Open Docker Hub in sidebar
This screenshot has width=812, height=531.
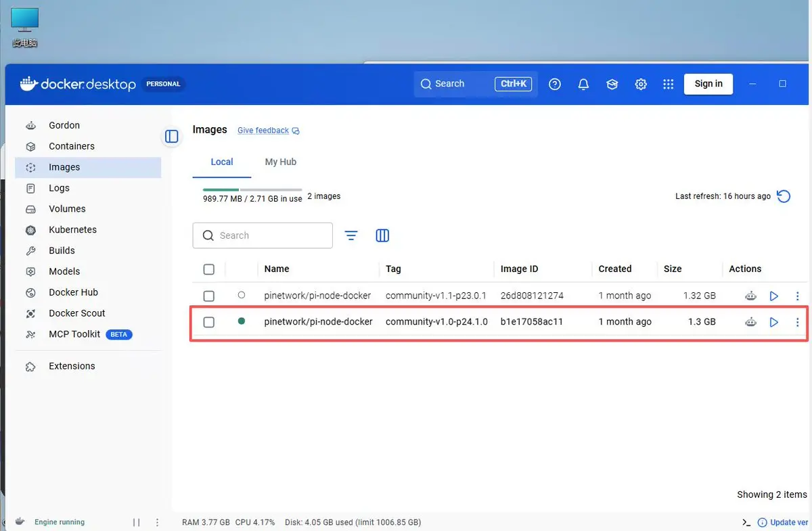[88, 292]
